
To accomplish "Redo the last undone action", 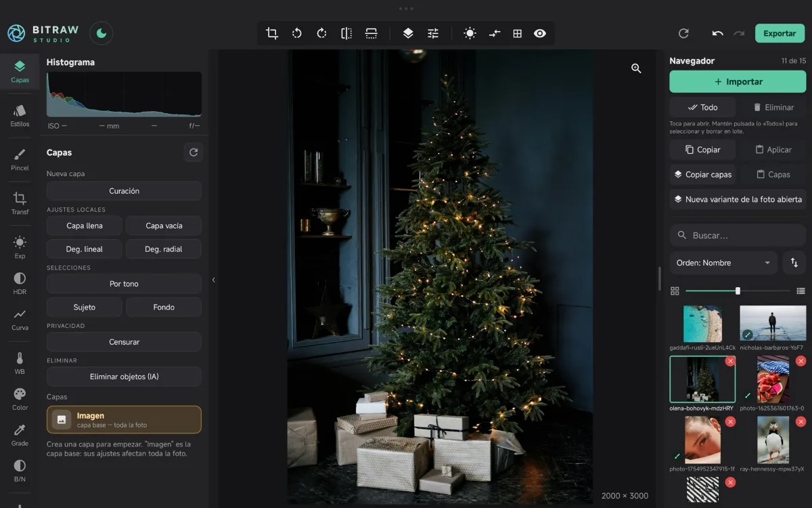I will [739, 33].
